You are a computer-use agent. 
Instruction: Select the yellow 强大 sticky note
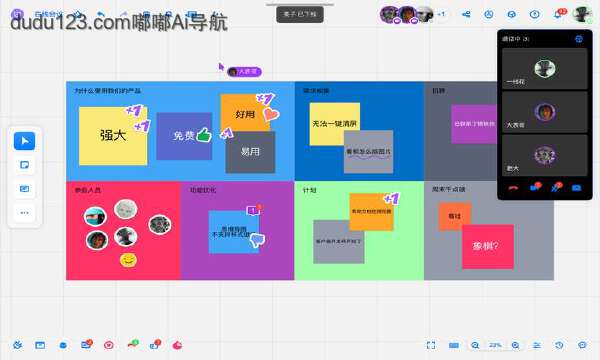click(113, 136)
